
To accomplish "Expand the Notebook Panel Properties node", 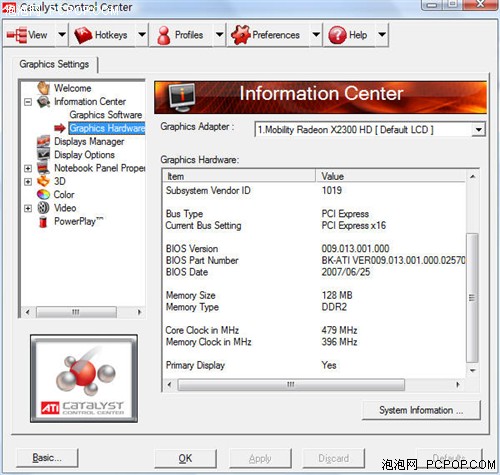I will 28,168.
